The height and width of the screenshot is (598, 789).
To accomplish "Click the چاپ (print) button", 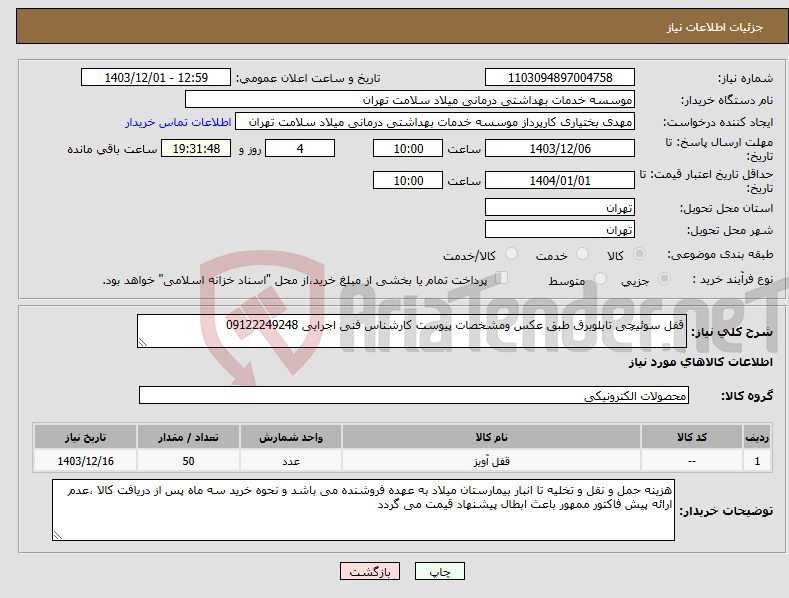I will pyautogui.click(x=439, y=571).
